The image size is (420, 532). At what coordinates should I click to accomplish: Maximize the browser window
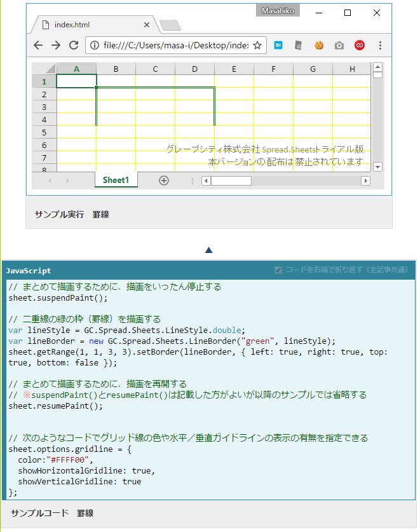pos(348,13)
